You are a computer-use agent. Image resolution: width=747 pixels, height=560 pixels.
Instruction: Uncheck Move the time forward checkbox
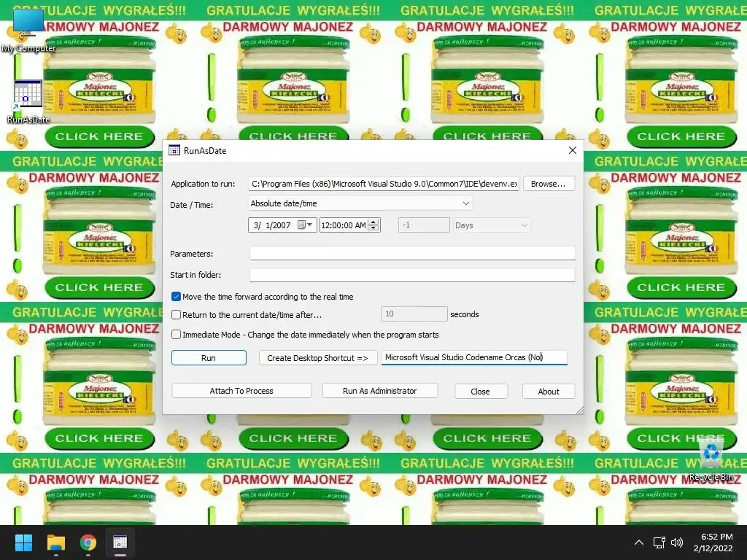click(177, 297)
